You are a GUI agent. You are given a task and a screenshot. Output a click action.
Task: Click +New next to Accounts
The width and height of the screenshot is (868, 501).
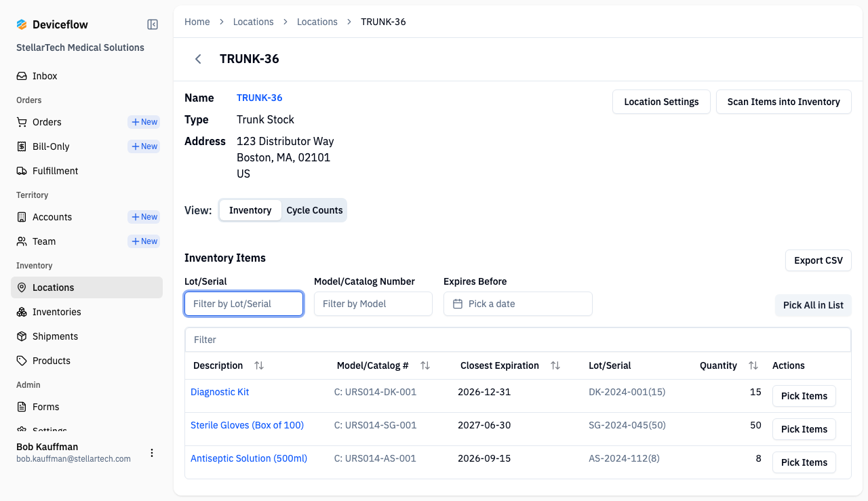(144, 217)
